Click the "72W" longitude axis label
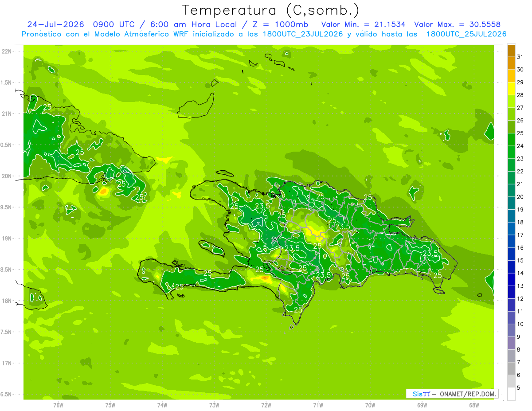The width and height of the screenshot is (532, 411). click(266, 405)
